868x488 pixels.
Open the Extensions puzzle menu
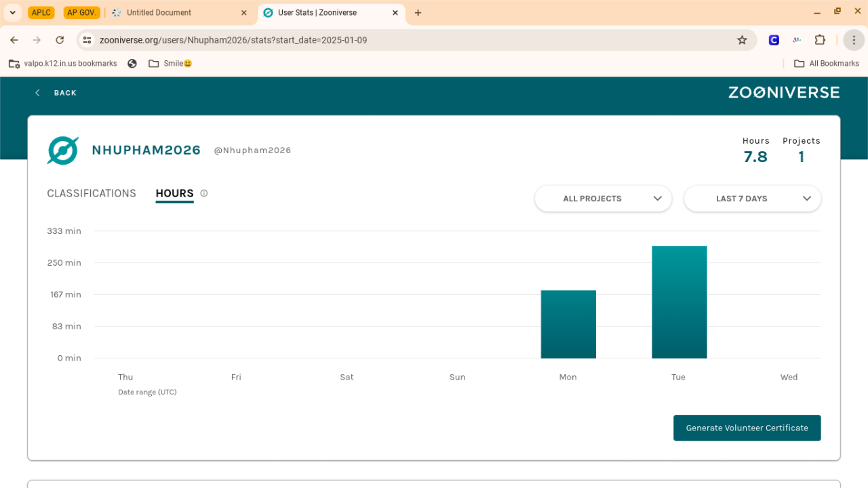click(x=820, y=40)
